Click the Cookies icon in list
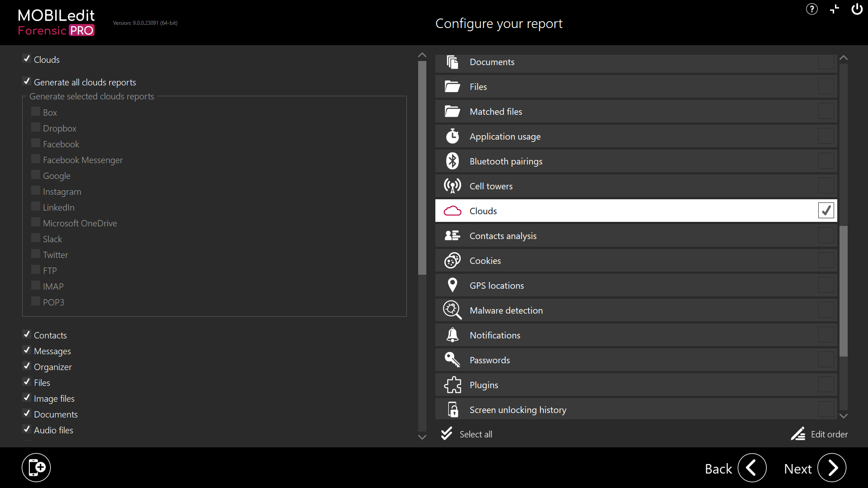868x488 pixels. click(452, 261)
